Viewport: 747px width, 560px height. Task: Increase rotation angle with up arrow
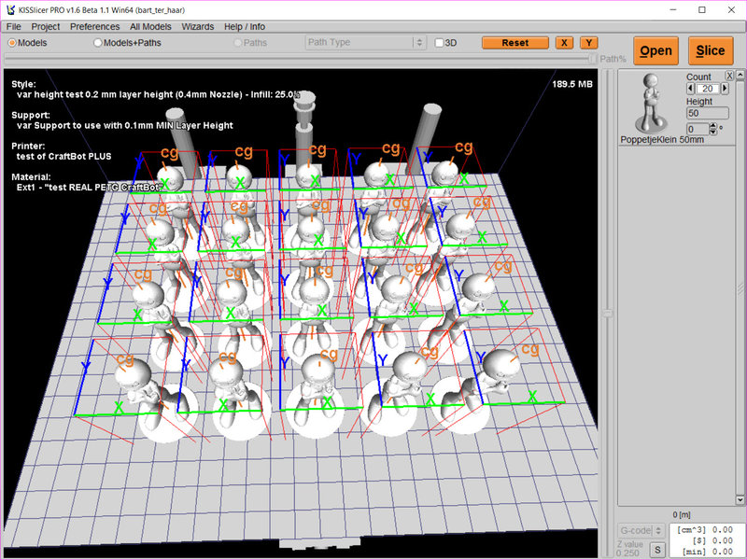coord(713,126)
